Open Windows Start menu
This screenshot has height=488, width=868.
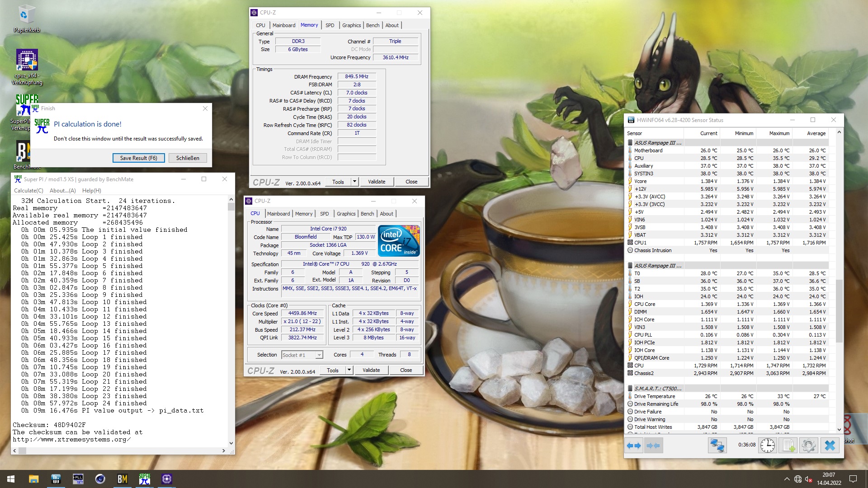pyautogui.click(x=11, y=479)
